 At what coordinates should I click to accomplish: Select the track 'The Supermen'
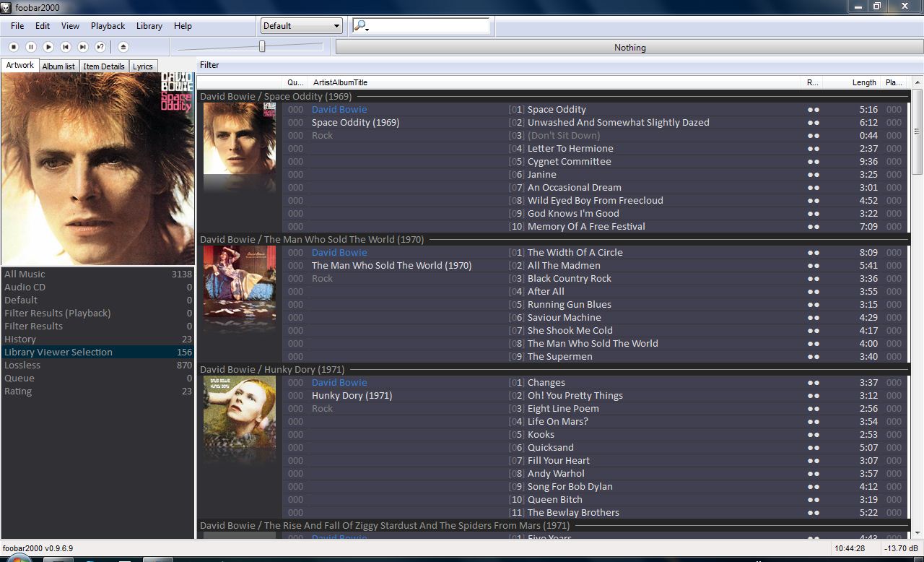[559, 356]
